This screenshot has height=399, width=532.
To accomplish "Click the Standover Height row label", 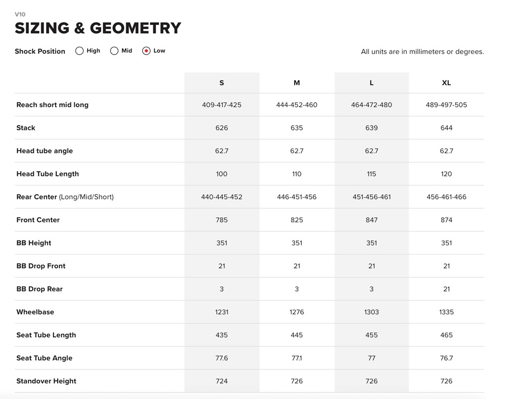I will coord(46,381).
